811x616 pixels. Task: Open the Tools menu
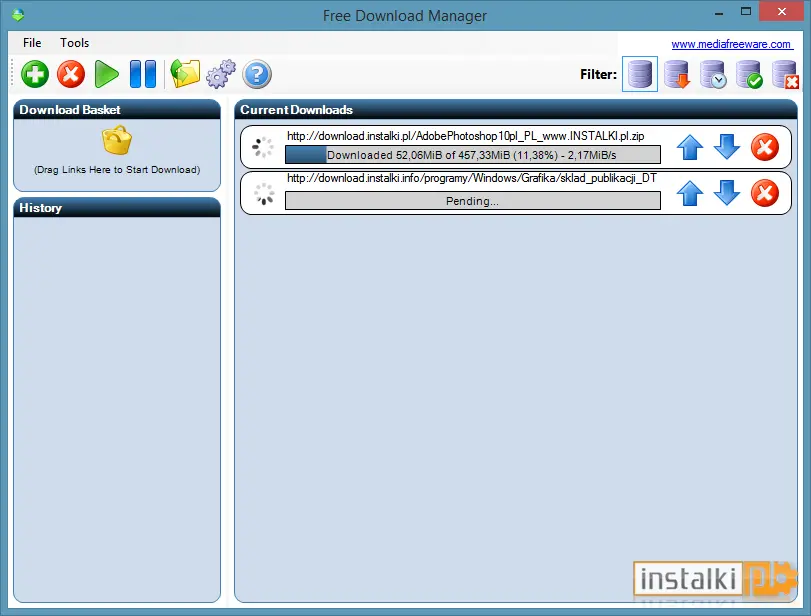click(x=74, y=43)
